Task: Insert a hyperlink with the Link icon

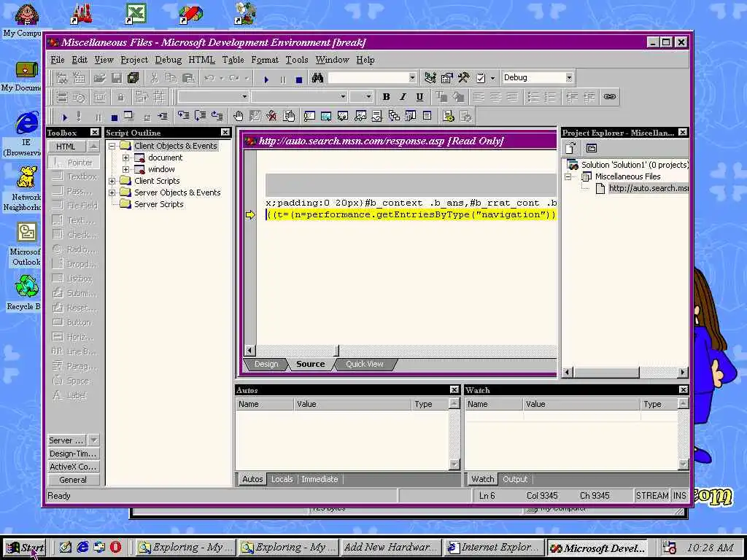Action: [x=609, y=97]
